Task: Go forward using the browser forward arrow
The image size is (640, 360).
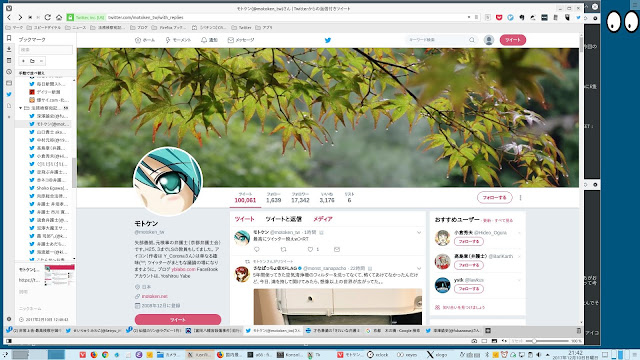Action: pyautogui.click(x=20, y=18)
